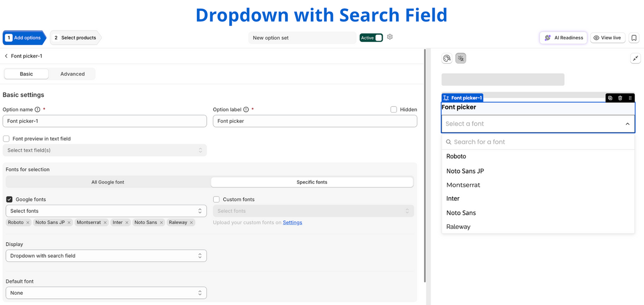Viewport: 644px width, 305px height.
Task: Open the Display dropdown with search field
Action: (x=106, y=256)
